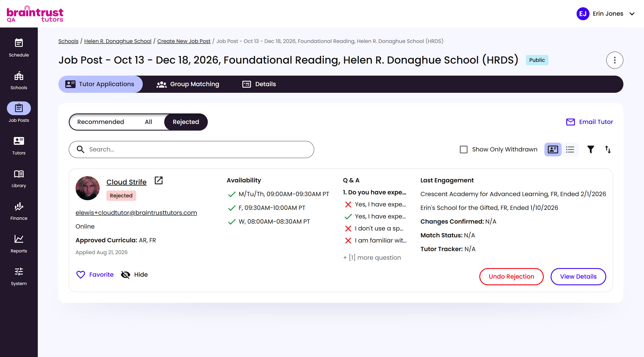Expand the Erin Jones account dropdown

(x=632, y=14)
